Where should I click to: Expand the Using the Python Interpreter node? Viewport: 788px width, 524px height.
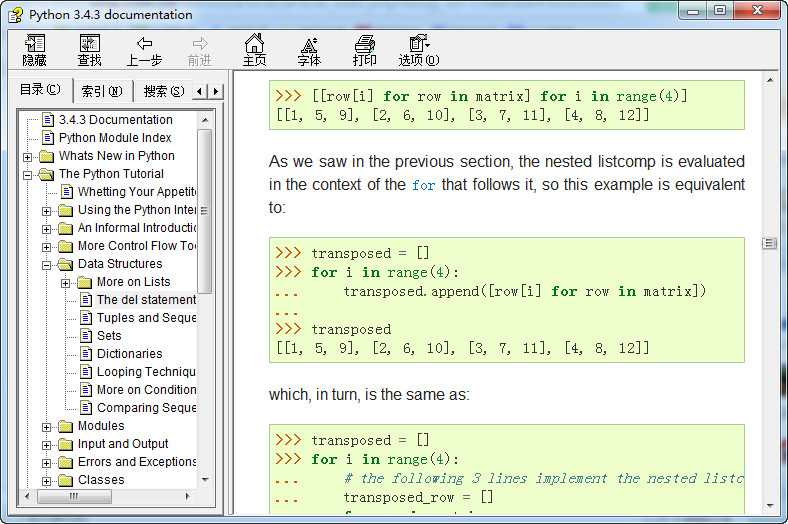[47, 211]
